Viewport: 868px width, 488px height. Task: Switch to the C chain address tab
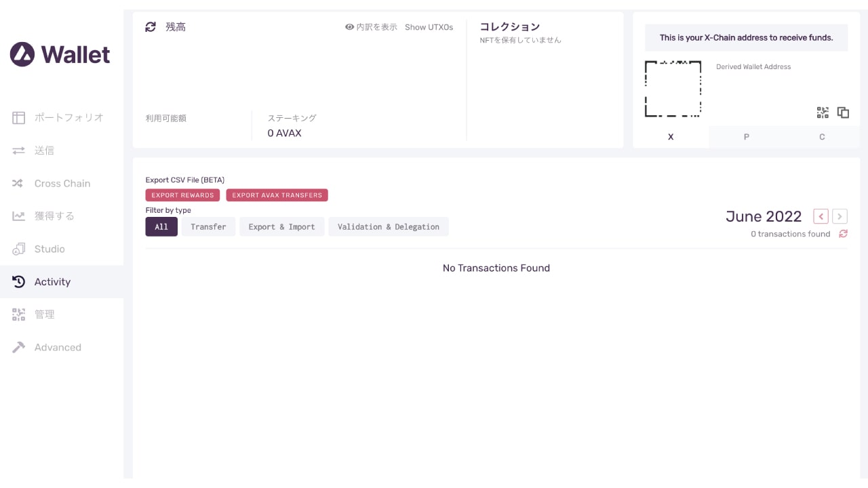(822, 137)
